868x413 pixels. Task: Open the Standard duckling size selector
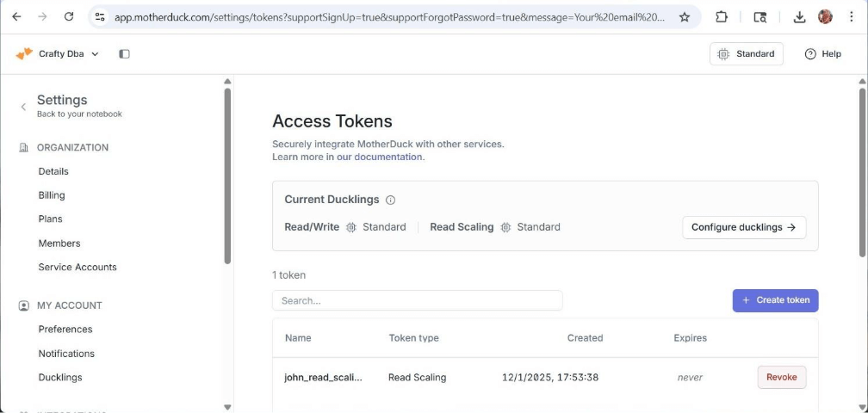coord(747,54)
